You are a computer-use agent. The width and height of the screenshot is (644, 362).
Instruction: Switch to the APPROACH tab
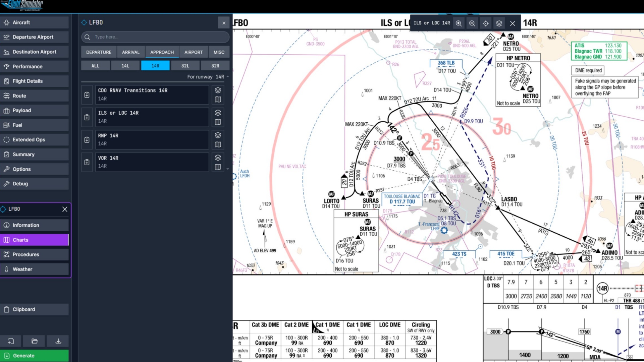(x=162, y=52)
